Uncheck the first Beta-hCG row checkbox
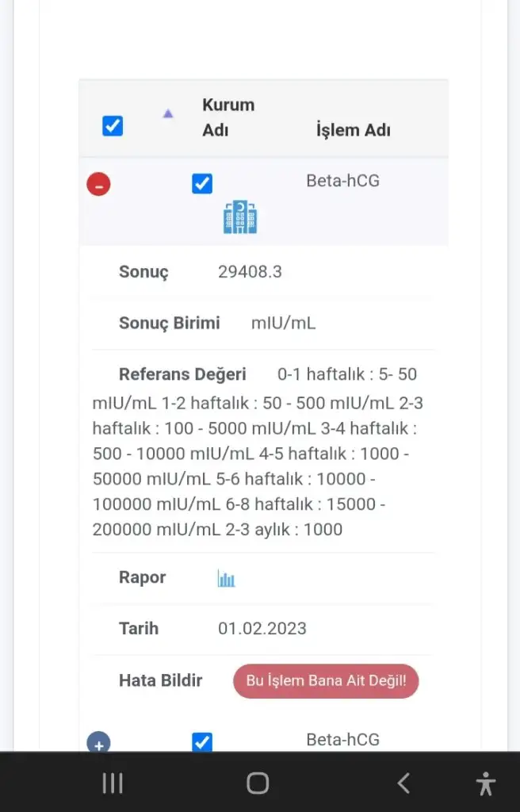This screenshot has width=520, height=812. pyautogui.click(x=202, y=183)
